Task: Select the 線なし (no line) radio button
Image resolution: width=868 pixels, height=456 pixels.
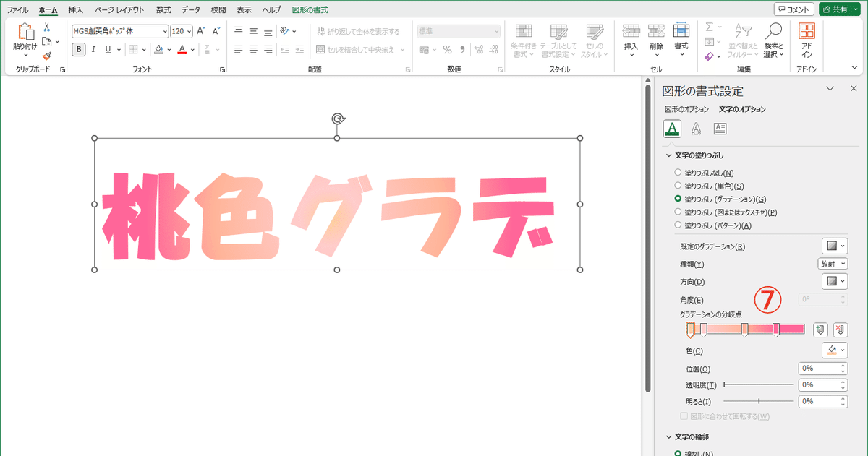Action: point(678,454)
